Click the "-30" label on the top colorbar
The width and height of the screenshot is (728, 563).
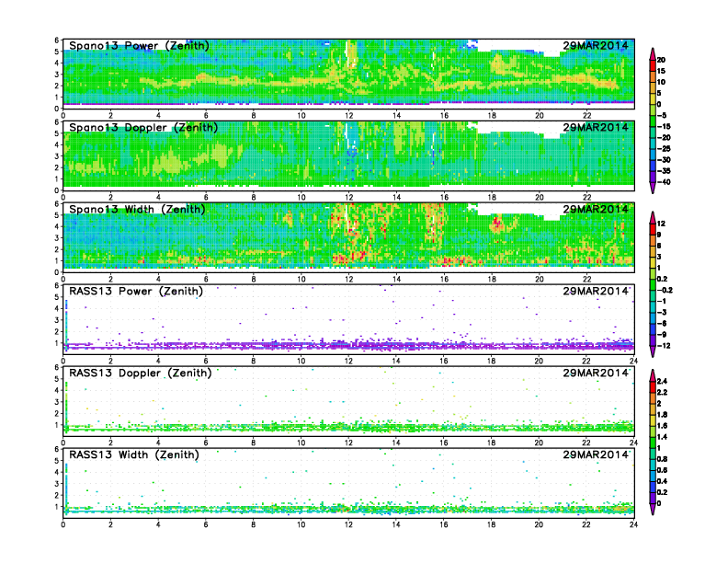point(664,160)
